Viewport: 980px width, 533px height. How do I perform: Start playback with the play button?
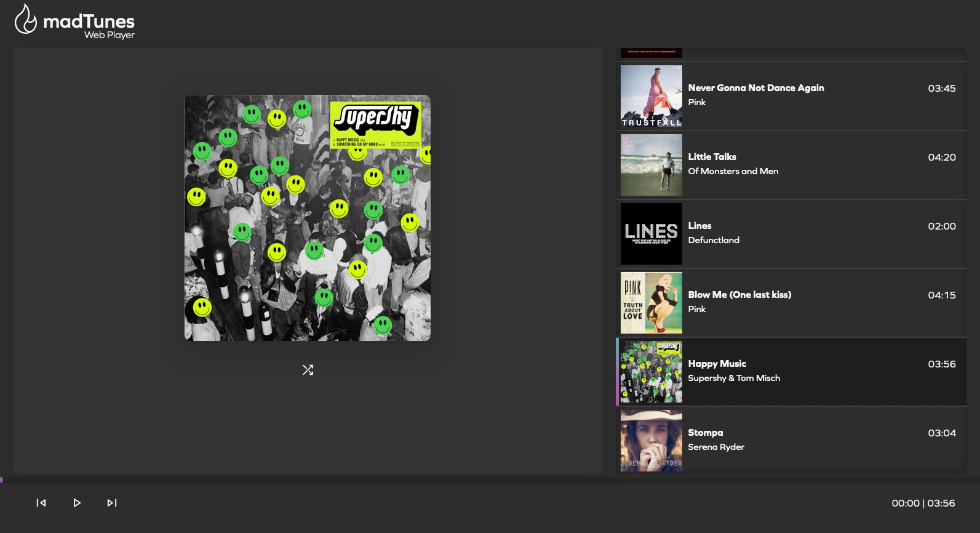pos(77,503)
